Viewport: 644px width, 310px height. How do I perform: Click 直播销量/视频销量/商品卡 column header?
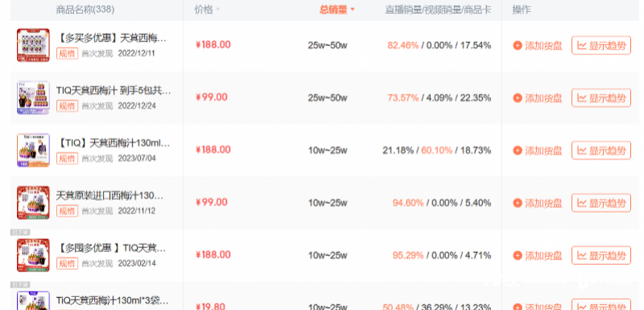[x=438, y=10]
